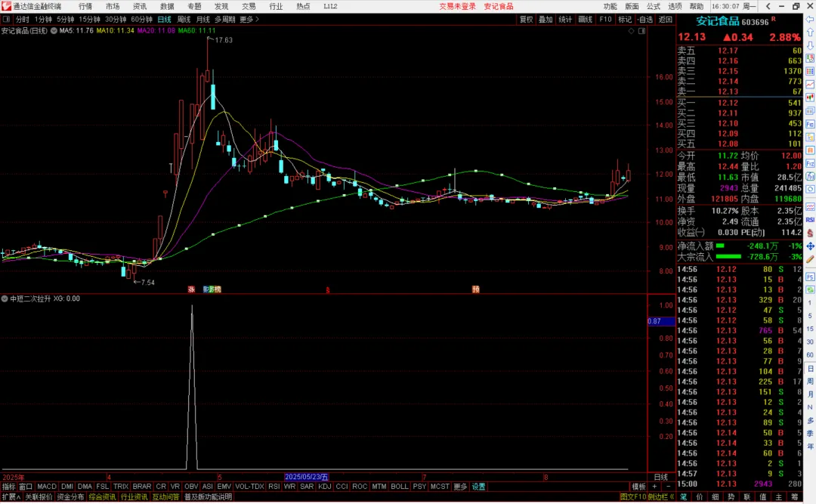Expand the 扩展 panel at bottom-left
The image size is (816, 504).
click(11, 497)
